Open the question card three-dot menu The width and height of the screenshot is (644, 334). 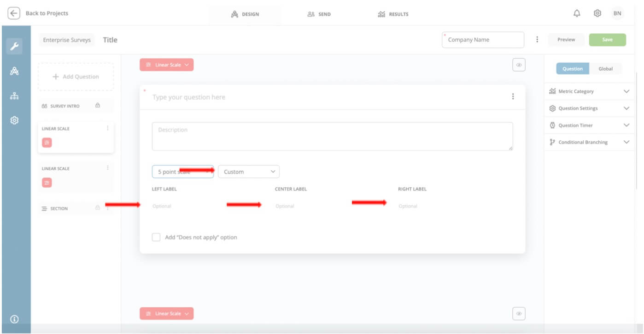coord(513,96)
